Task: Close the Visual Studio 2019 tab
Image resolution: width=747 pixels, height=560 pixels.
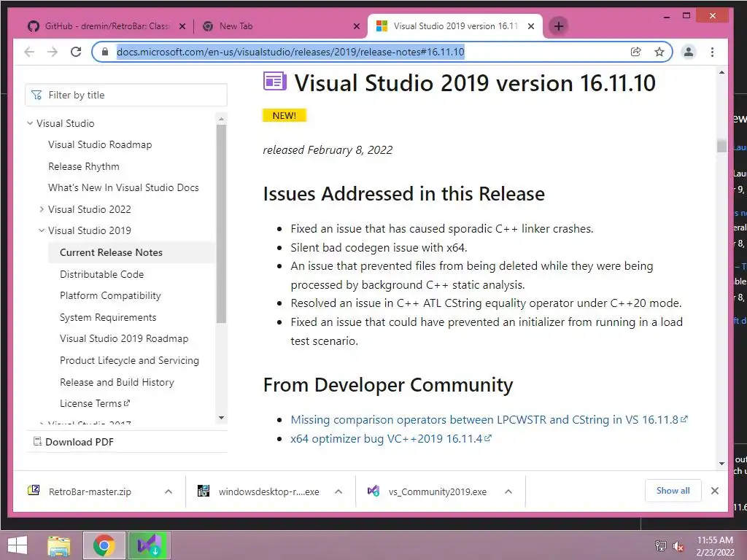Action: point(531,27)
